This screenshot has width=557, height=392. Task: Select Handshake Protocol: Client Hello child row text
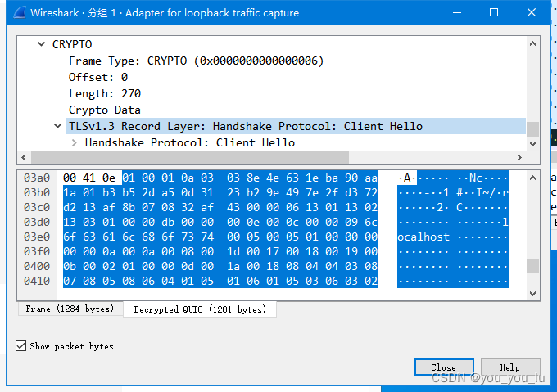click(190, 142)
